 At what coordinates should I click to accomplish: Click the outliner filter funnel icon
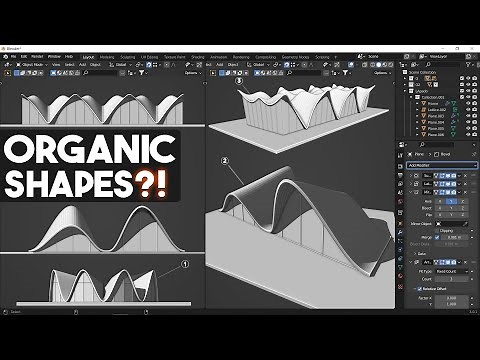tap(468, 65)
